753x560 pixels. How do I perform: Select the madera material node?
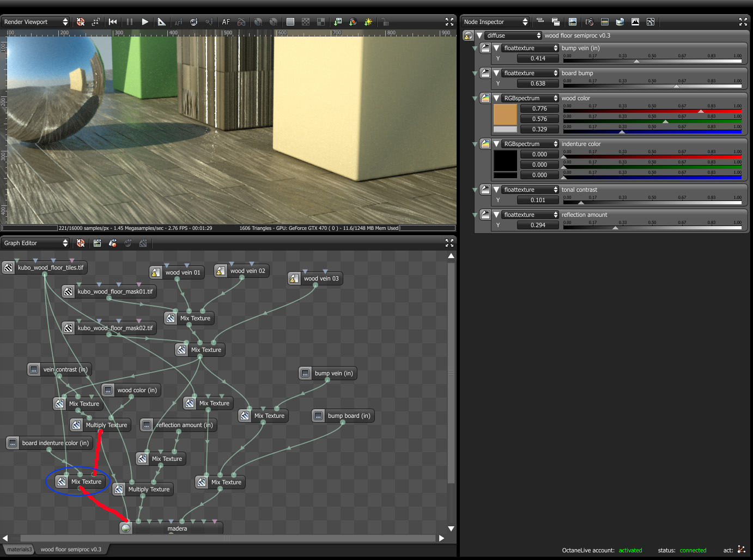click(171, 528)
